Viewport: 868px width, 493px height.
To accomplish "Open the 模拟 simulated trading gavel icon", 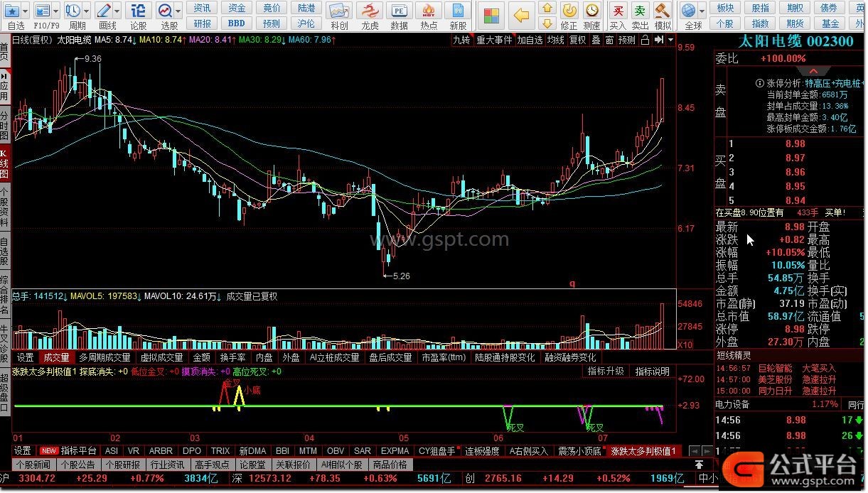I will point(663,11).
